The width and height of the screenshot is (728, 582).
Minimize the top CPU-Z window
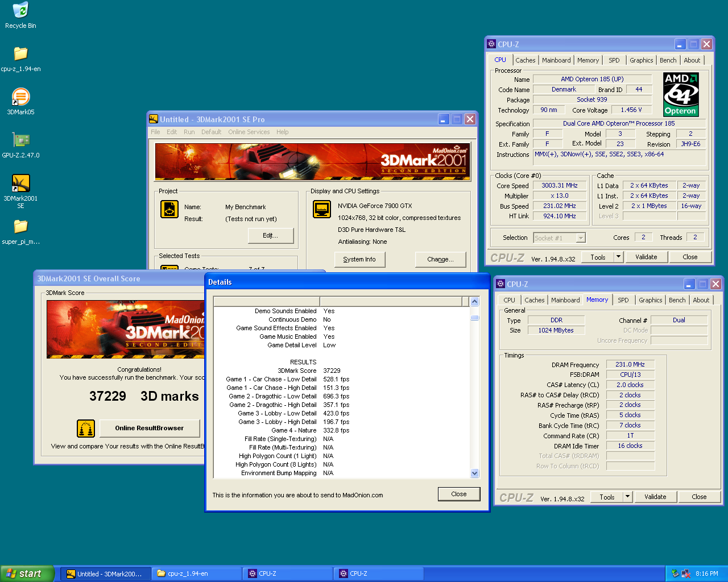click(680, 44)
